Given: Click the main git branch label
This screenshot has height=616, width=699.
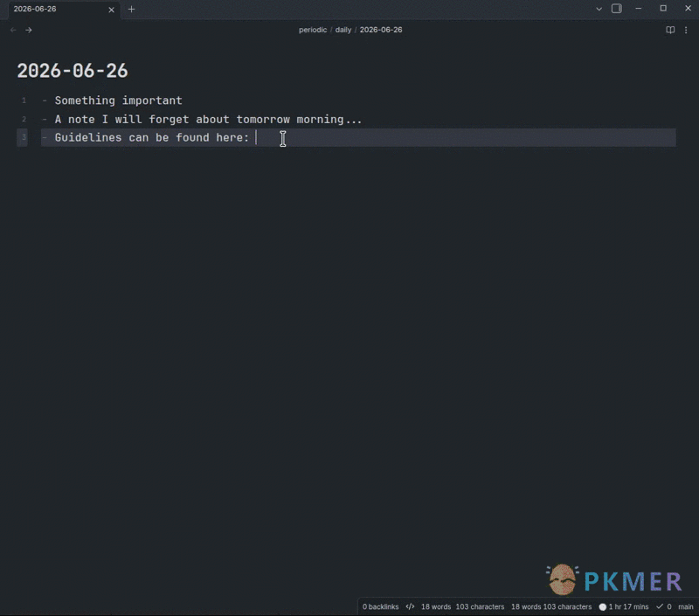Looking at the screenshot, I should 686,606.
